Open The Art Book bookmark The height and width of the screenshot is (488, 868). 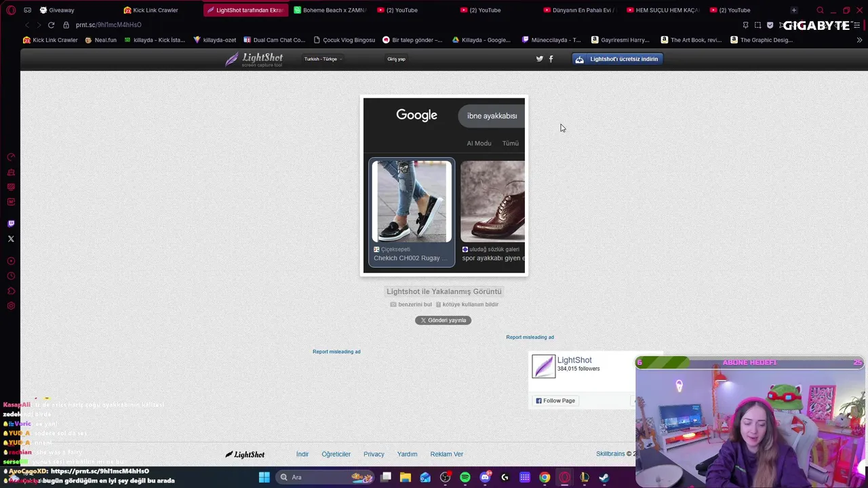(x=691, y=40)
